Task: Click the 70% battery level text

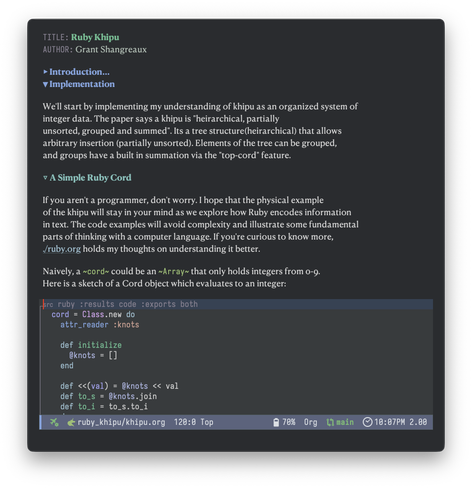Action: 289,422
